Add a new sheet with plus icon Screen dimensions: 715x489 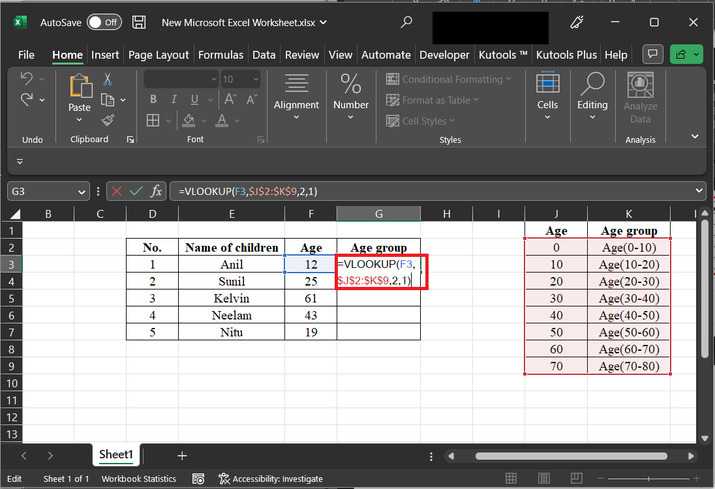tap(182, 456)
